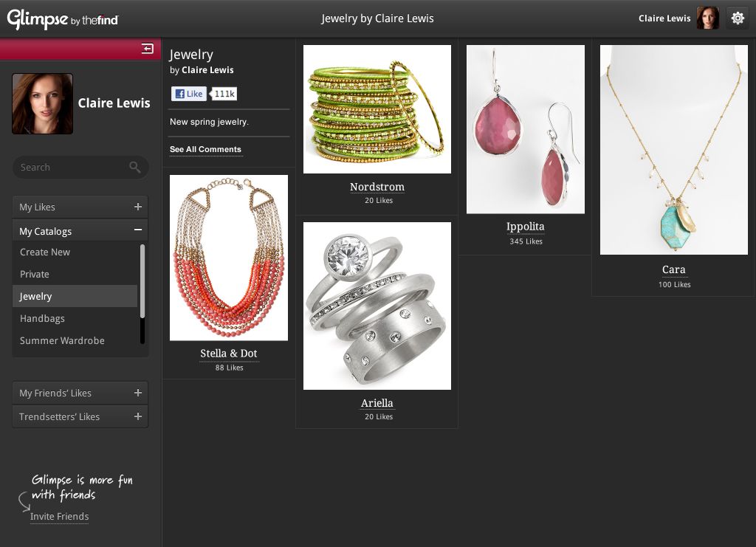Screen dimensions: 756x547
Task: Click the Facebook Like button
Action: click(189, 94)
